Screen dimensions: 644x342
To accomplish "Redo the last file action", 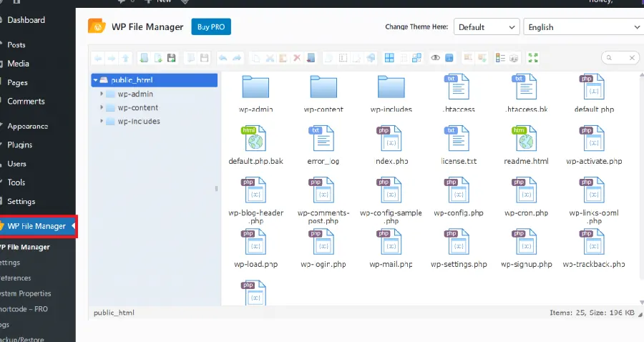I will point(237,58).
